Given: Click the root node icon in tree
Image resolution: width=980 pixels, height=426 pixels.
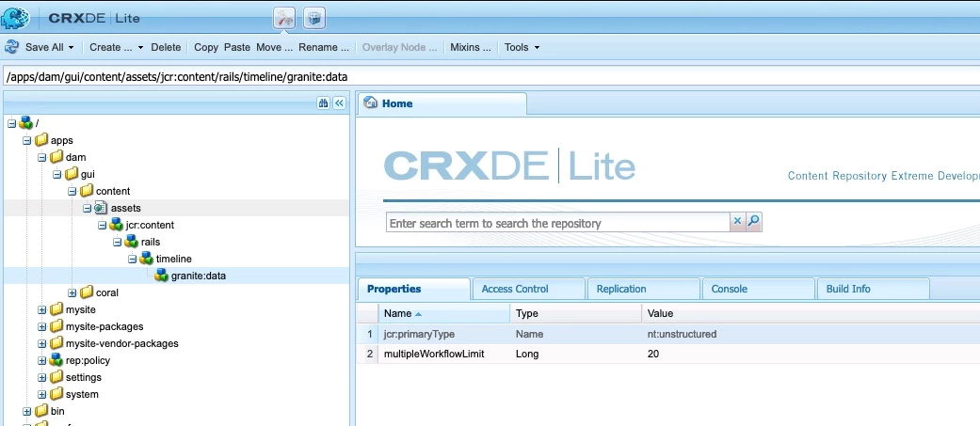Looking at the screenshot, I should 26,123.
